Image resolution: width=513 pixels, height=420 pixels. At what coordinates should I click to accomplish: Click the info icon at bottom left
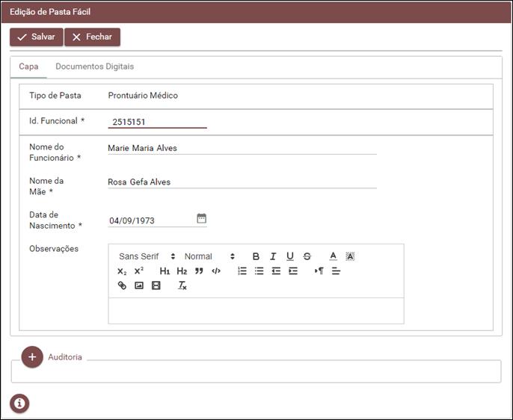click(x=19, y=404)
